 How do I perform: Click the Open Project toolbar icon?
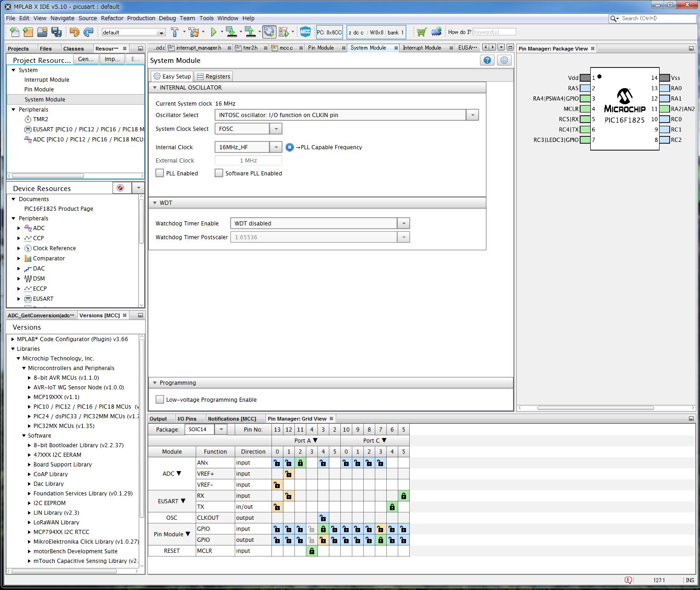[42, 32]
